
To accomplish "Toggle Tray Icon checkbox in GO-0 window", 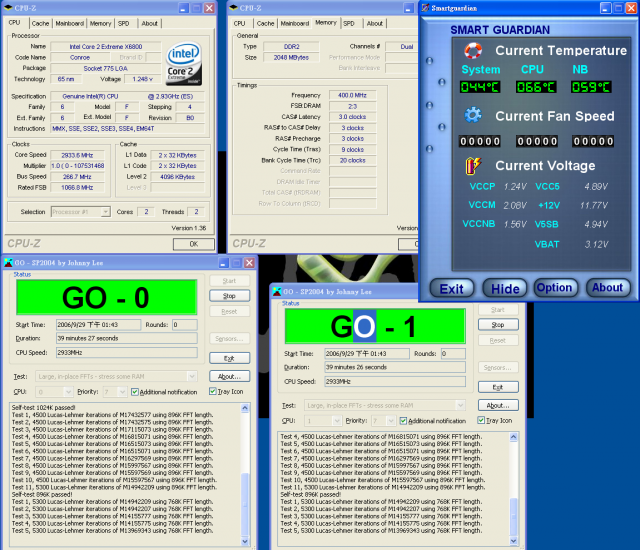I will point(213,391).
